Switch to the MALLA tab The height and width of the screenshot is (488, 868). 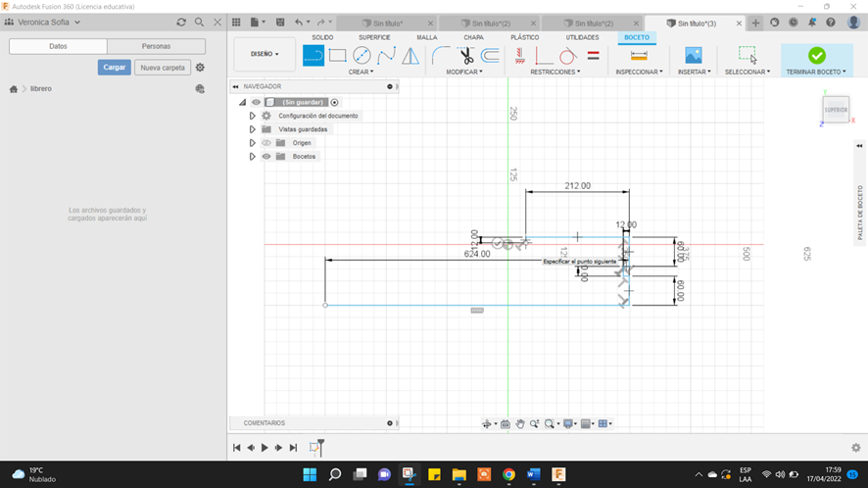click(427, 37)
